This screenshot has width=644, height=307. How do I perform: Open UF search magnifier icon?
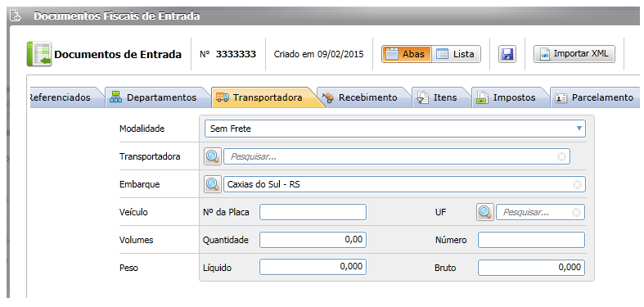coord(485,213)
